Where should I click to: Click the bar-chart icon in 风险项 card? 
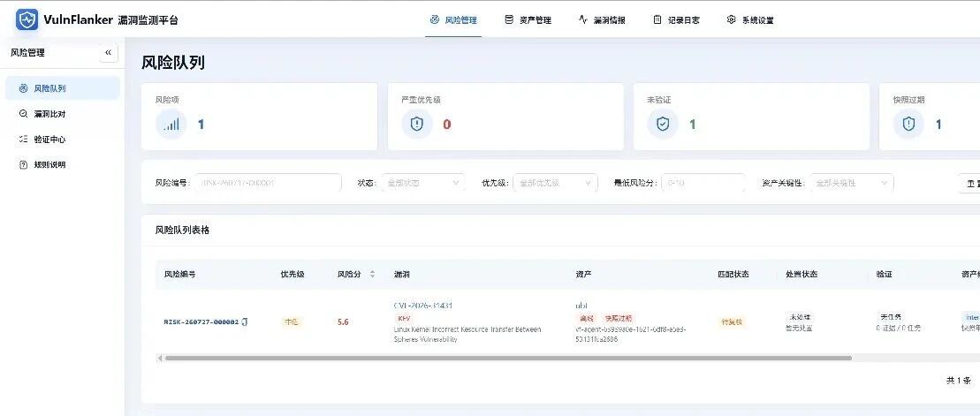pyautogui.click(x=171, y=125)
